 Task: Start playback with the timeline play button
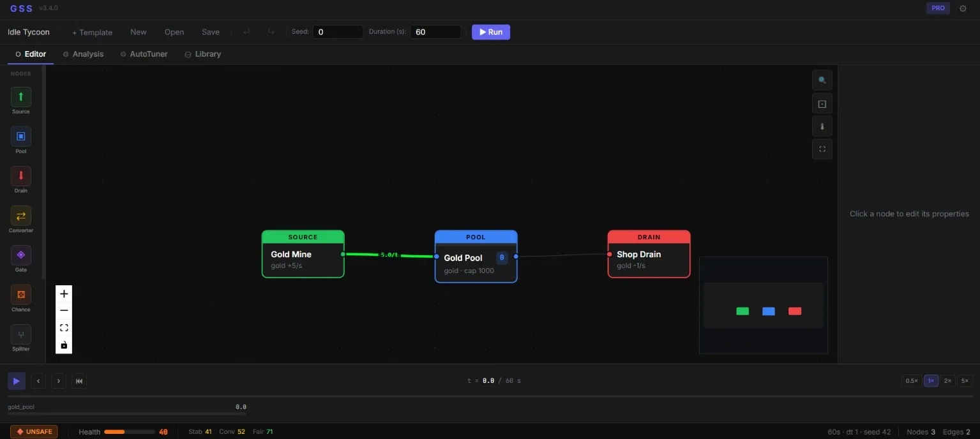pyautogui.click(x=17, y=381)
